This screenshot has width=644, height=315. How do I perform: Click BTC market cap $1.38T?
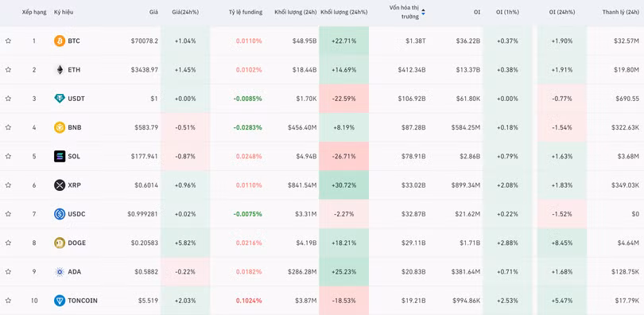coord(415,41)
